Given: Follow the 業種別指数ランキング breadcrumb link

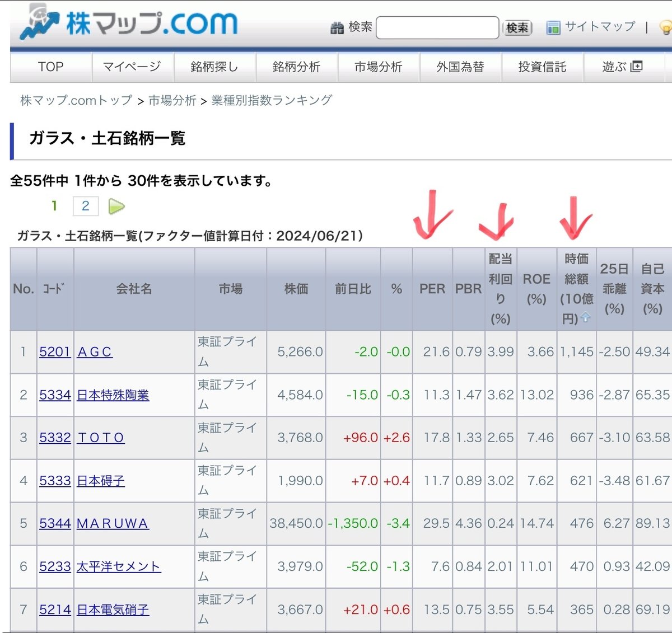Looking at the screenshot, I should [x=272, y=100].
